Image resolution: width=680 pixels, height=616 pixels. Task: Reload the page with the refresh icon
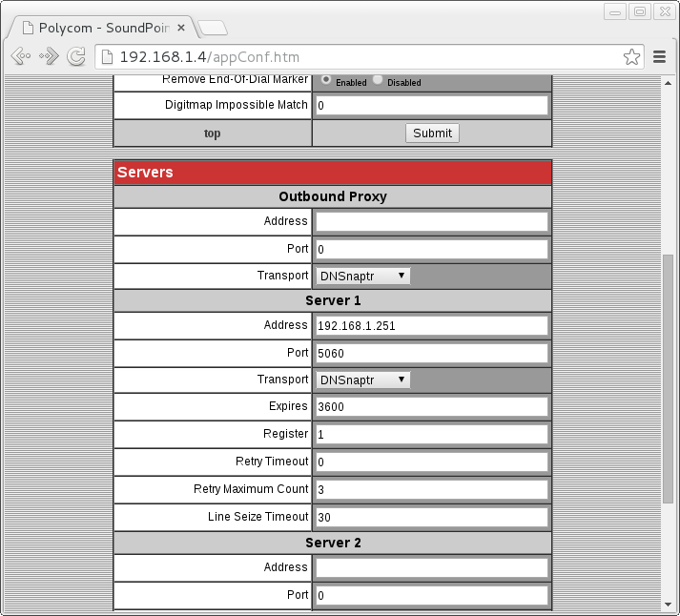pyautogui.click(x=76, y=57)
